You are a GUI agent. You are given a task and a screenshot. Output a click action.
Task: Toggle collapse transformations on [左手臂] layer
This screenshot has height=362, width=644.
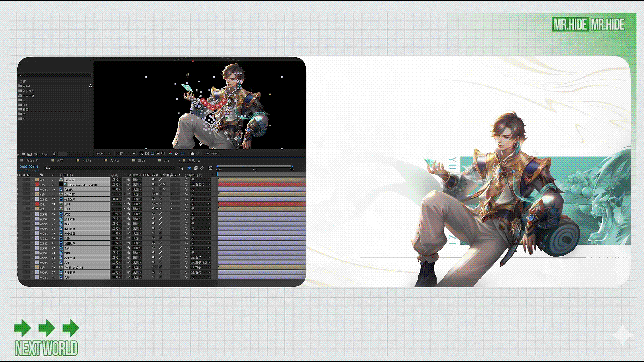click(x=157, y=194)
